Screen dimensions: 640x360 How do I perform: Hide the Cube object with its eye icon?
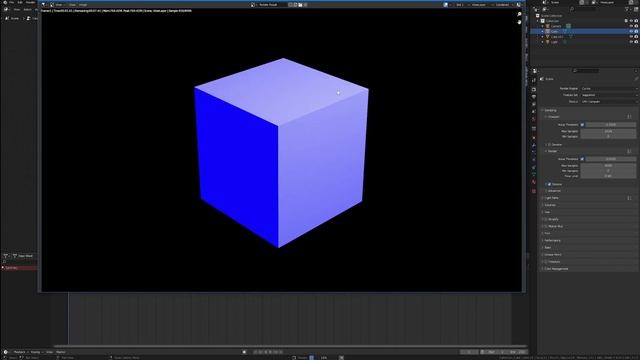[x=631, y=31]
